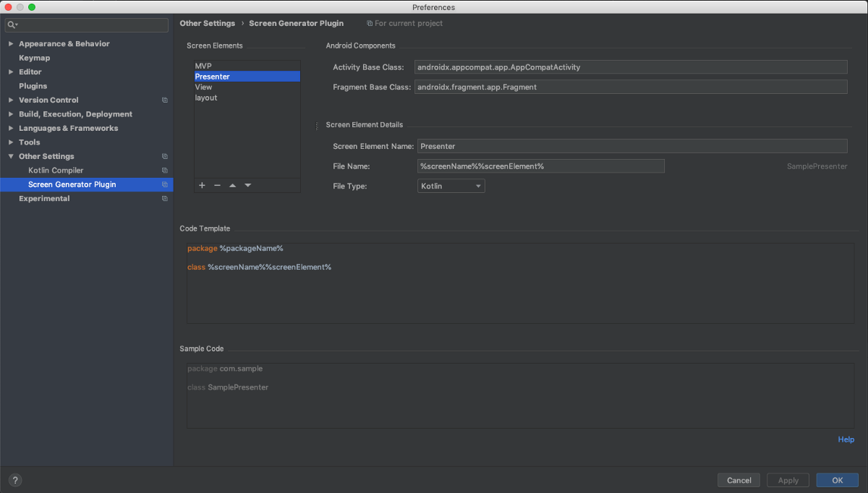Expand Appearance & Behavior section
868x493 pixels.
click(11, 44)
